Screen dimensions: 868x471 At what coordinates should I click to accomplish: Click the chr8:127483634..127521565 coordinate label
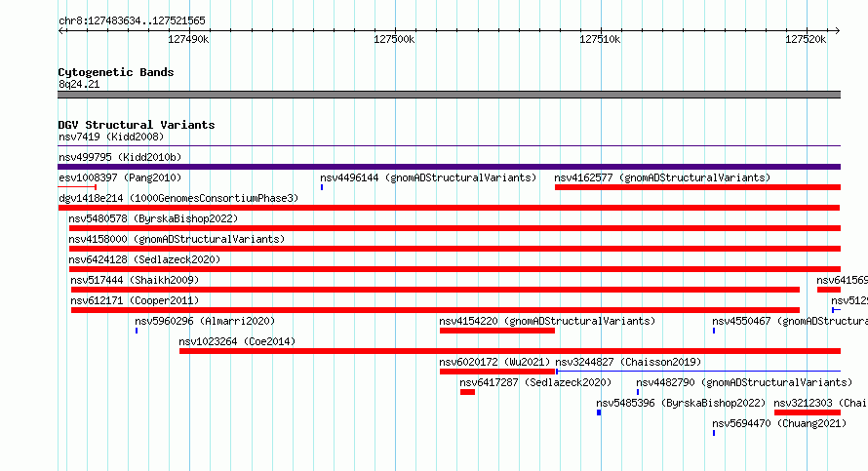(132, 20)
